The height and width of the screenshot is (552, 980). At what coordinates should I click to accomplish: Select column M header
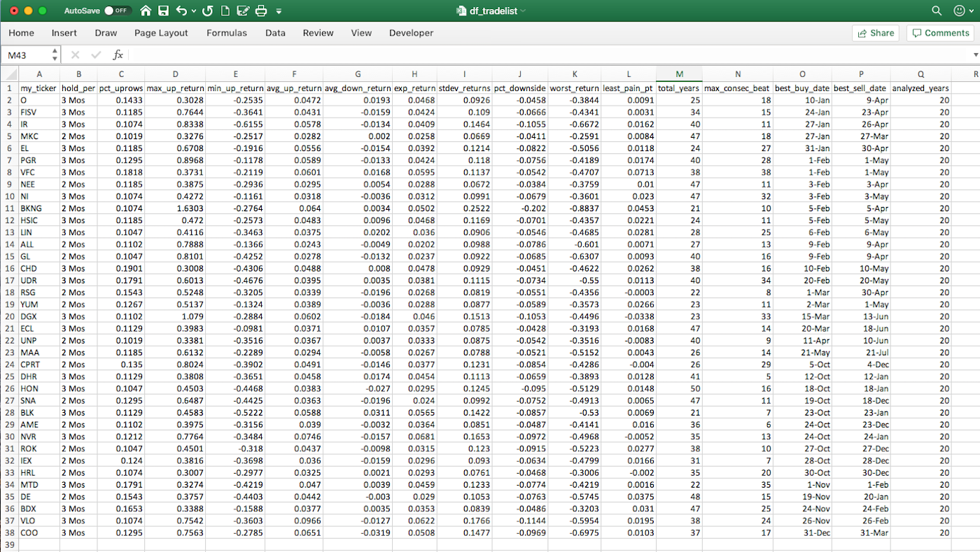pyautogui.click(x=679, y=74)
